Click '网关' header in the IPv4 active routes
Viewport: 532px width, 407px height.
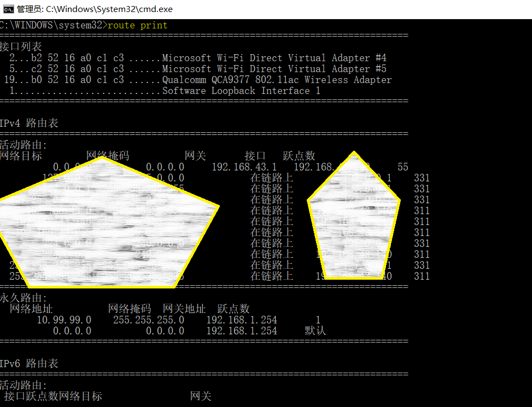click(x=195, y=156)
